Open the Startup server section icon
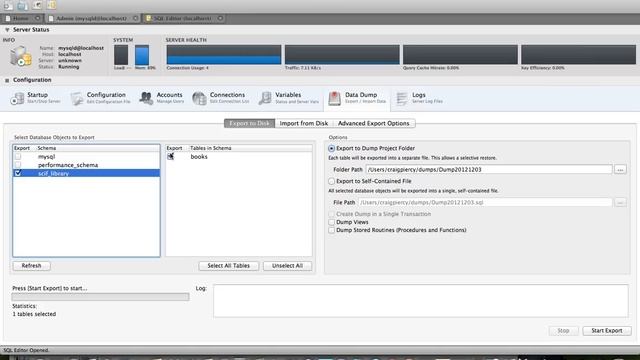 [17, 98]
